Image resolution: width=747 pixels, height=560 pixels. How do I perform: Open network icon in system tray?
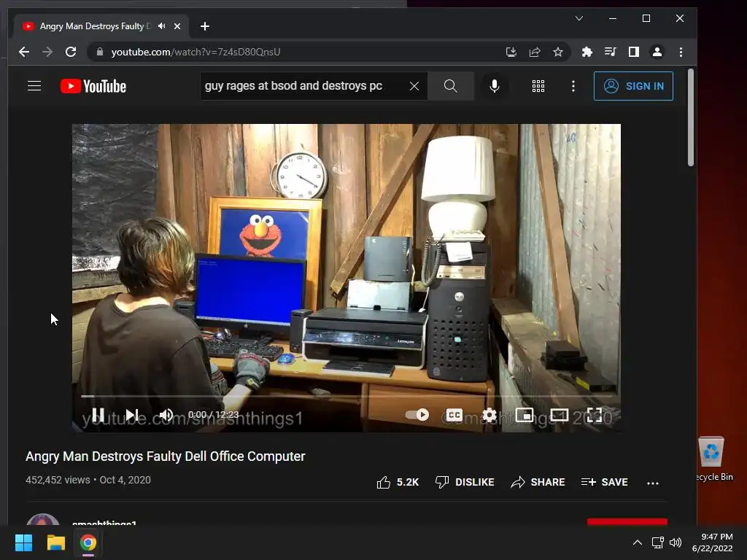tap(658, 542)
